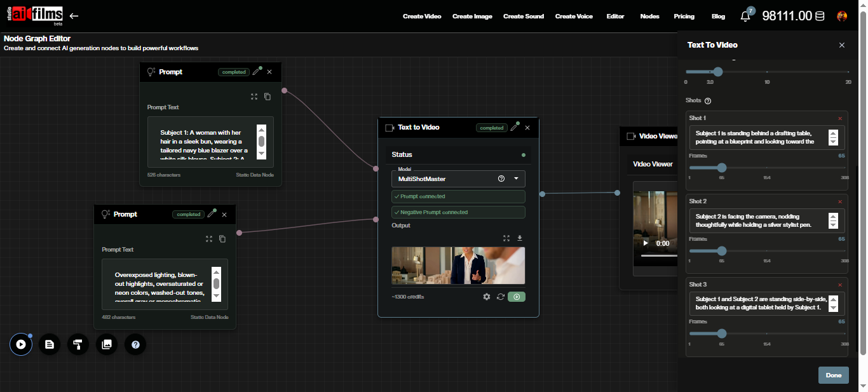868x392 pixels.
Task: Expand the Text to Video output to fullscreen
Action: pos(506,238)
